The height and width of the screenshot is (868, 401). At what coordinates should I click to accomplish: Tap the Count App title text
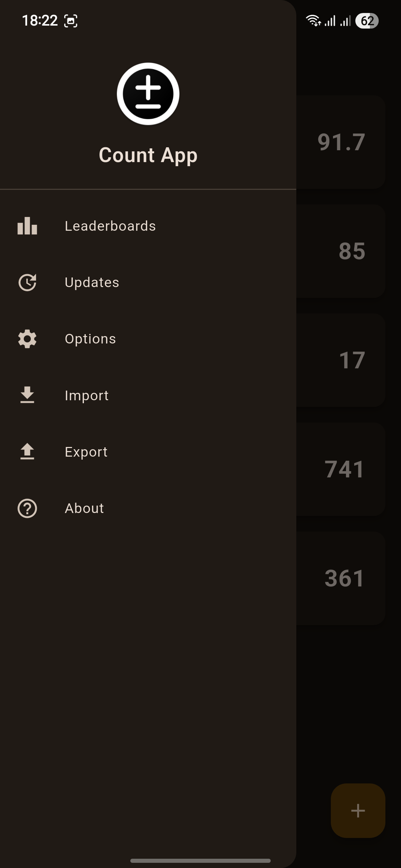pos(148,155)
